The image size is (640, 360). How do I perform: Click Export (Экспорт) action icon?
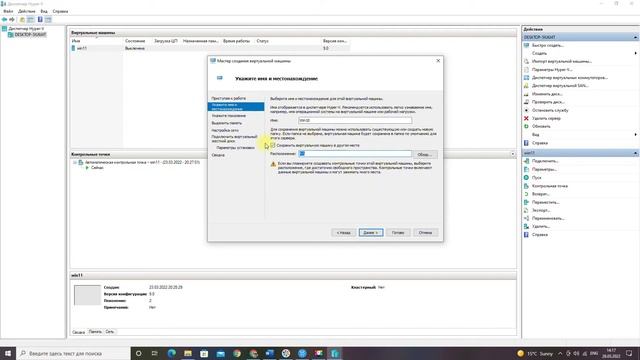(526, 210)
